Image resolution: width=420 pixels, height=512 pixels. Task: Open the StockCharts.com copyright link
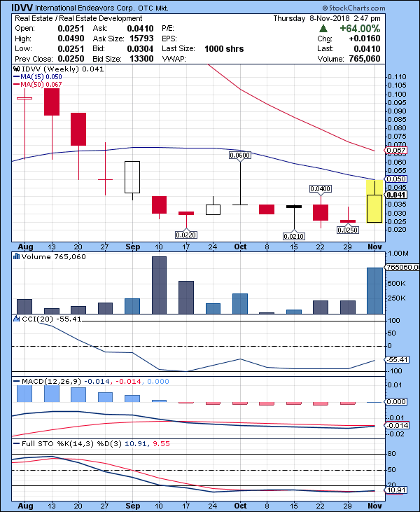pyautogui.click(x=353, y=8)
